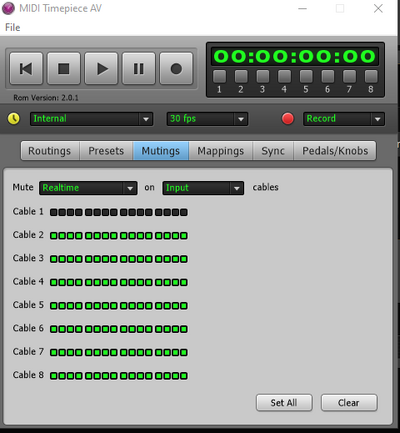Toggle first mute square in Cable 6 row

point(53,329)
